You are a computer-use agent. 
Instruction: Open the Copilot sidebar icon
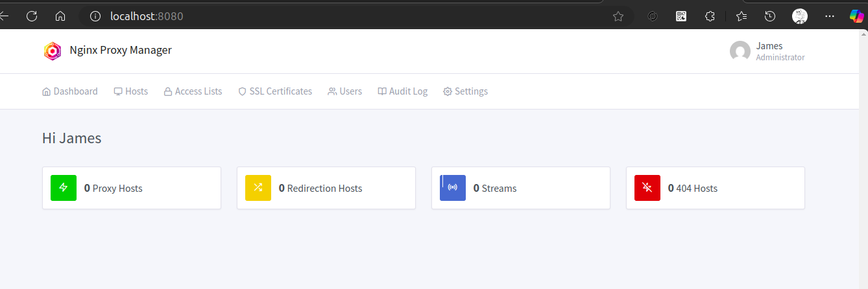(x=857, y=16)
